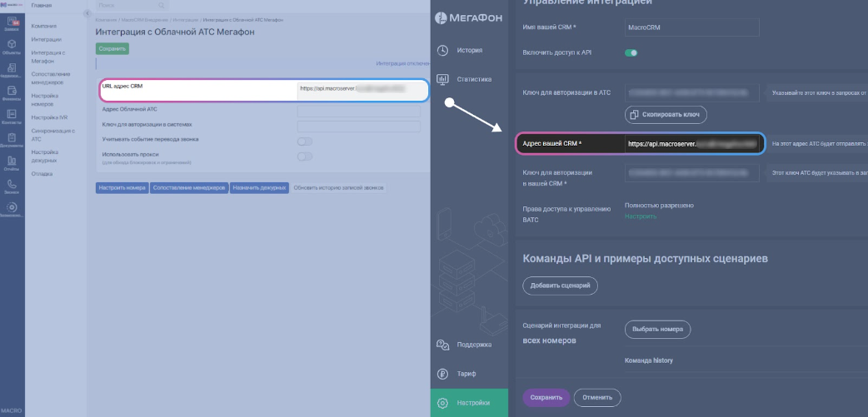
Task: Open the Объекты cube icon
Action: pyautogui.click(x=12, y=47)
